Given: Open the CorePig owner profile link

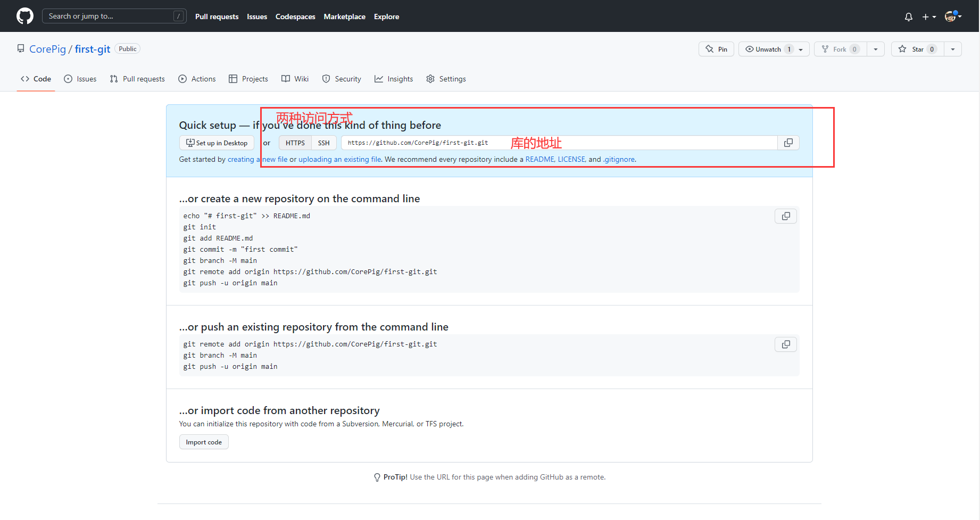Looking at the screenshot, I should pyautogui.click(x=47, y=49).
